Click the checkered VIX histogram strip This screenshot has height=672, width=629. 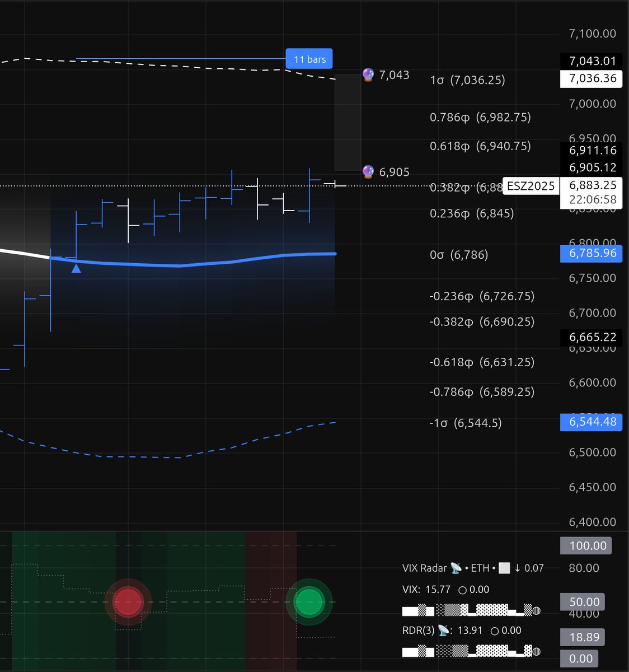(467, 611)
